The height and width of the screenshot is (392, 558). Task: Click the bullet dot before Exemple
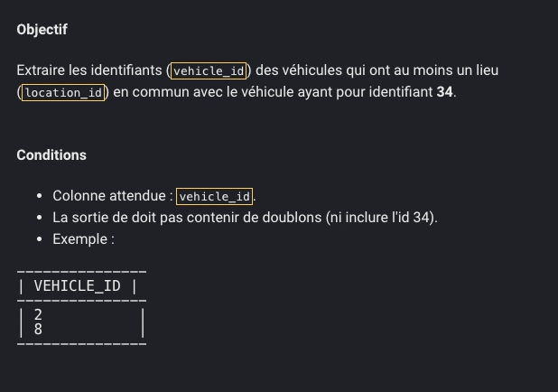coord(40,239)
